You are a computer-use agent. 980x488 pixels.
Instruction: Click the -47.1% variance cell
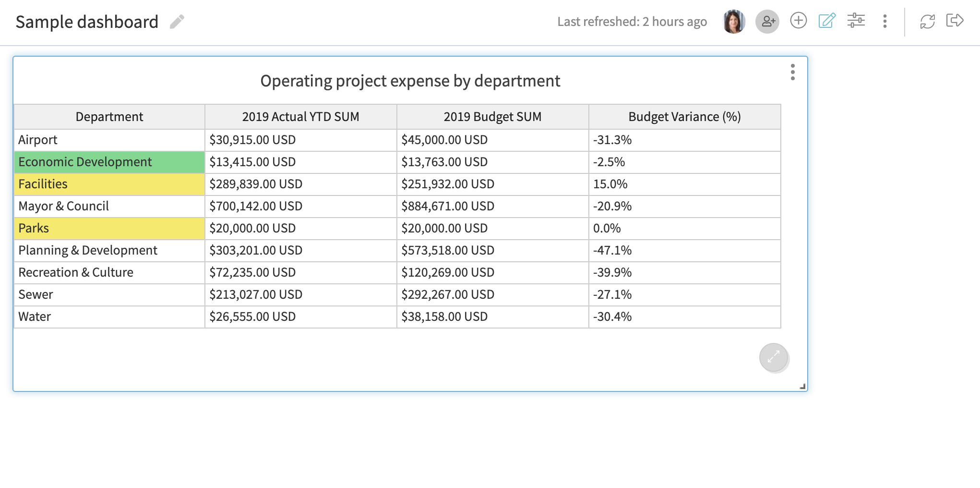[685, 250]
